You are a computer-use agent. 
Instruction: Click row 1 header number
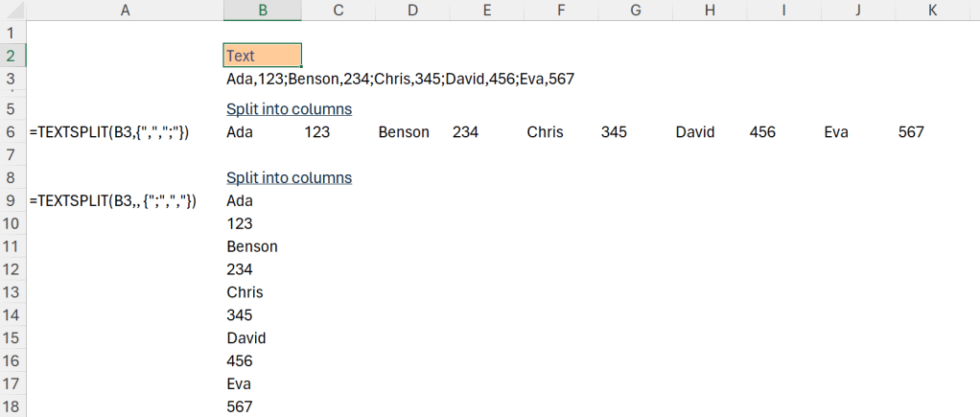point(11,33)
